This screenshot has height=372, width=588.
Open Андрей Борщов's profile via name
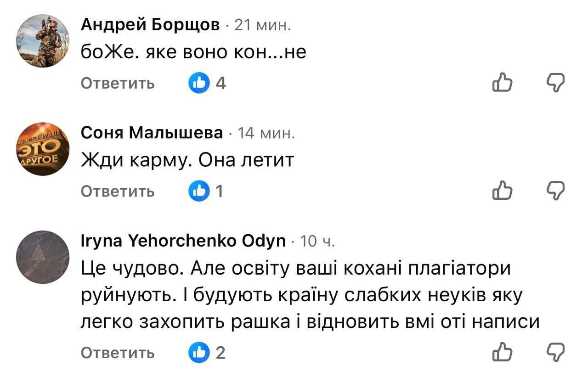coord(150,25)
